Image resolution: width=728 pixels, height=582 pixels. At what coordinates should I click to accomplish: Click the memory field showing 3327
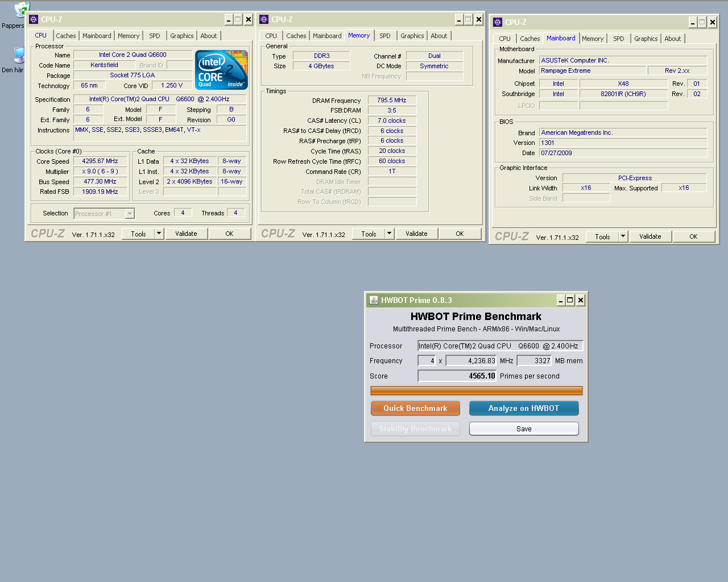coord(535,360)
